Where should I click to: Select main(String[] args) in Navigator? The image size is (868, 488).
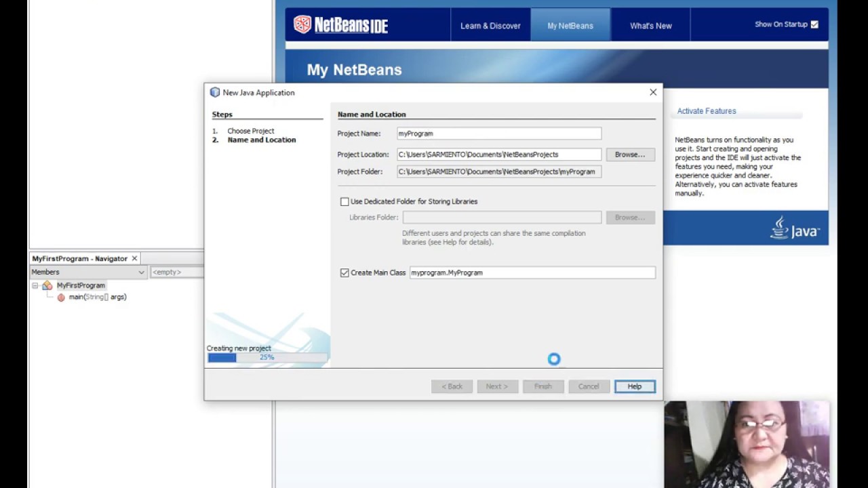pyautogui.click(x=98, y=297)
